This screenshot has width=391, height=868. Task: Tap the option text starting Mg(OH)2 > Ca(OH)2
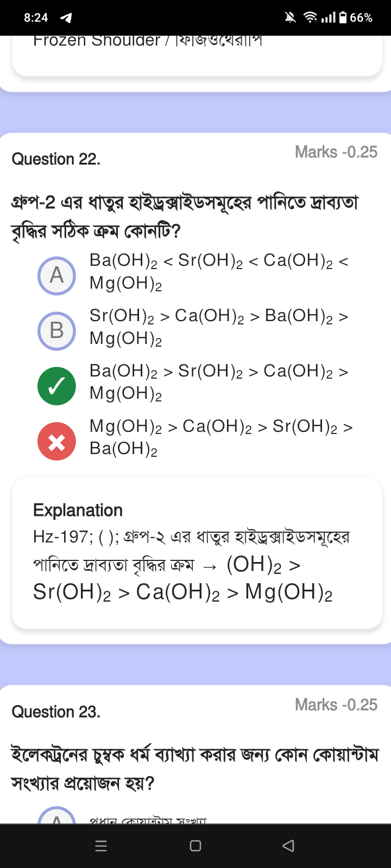pyautogui.click(x=220, y=437)
